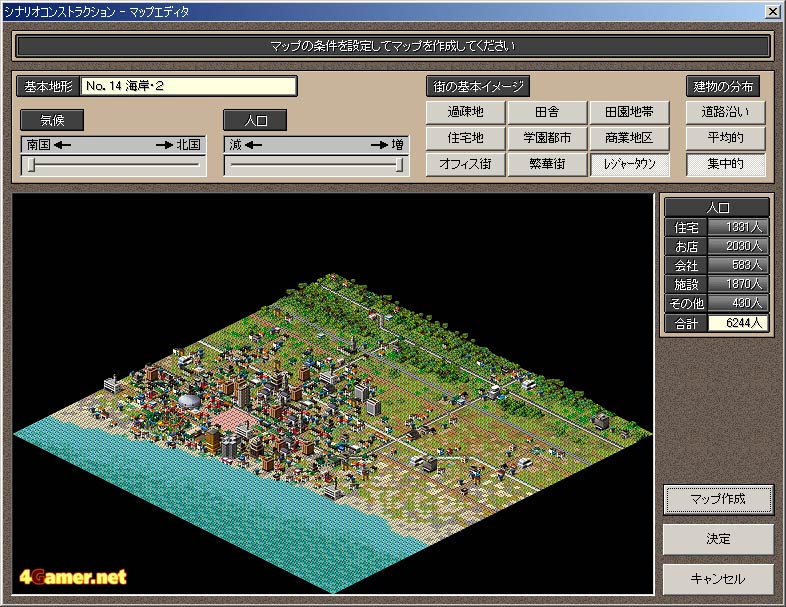Click the キャンセル button
This screenshot has height=607, width=786.
(718, 579)
